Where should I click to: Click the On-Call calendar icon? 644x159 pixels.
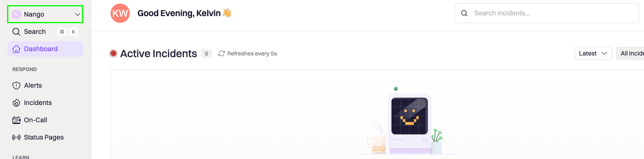pos(16,120)
